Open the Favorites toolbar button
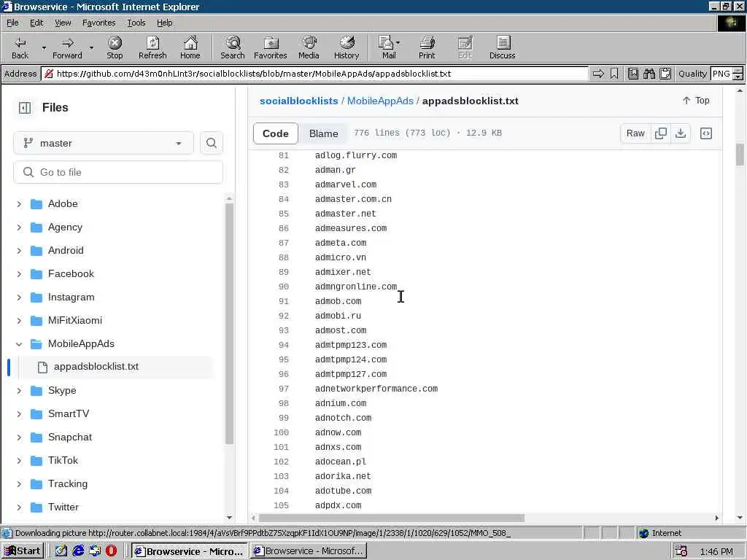Viewport: 747px width, 560px height. click(271, 47)
